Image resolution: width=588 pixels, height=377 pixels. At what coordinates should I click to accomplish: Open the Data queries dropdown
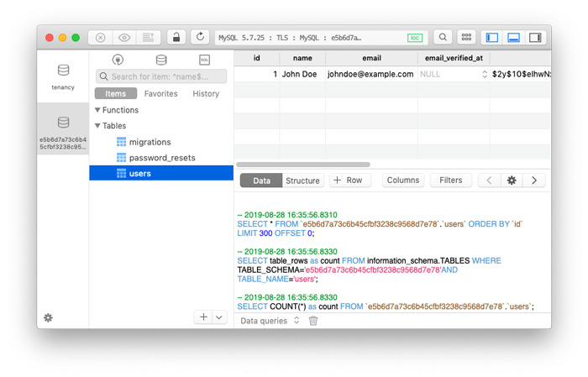(270, 321)
